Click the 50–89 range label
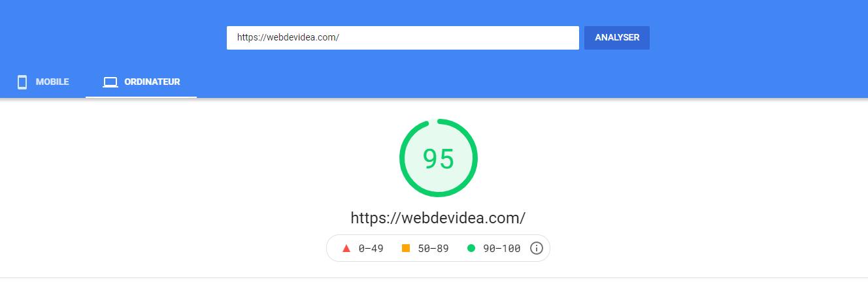The height and width of the screenshot is (284, 868). pos(433,248)
